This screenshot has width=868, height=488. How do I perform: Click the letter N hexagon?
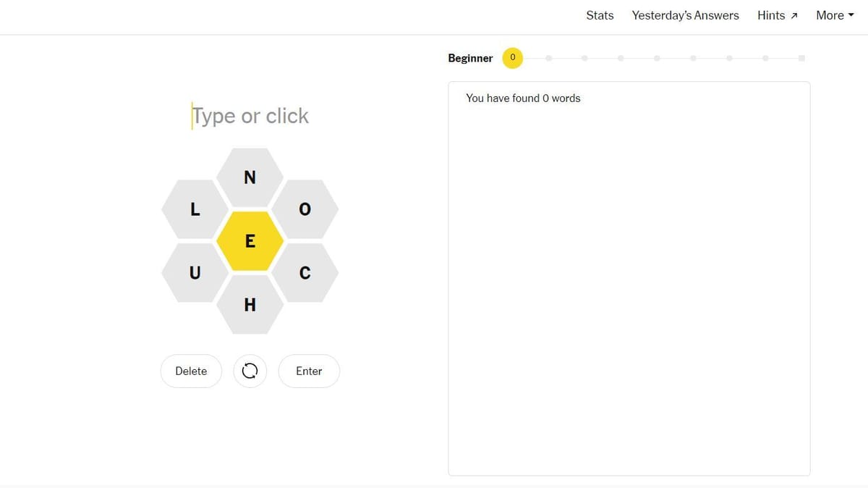click(250, 177)
